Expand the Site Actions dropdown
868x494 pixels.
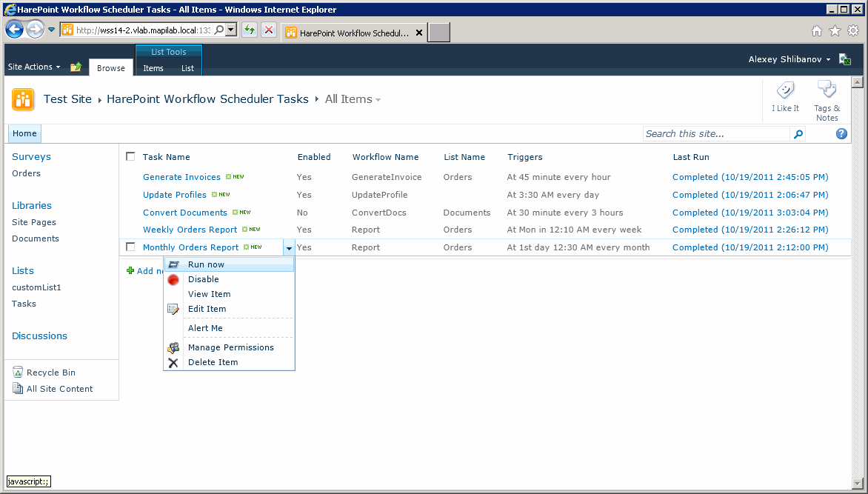tap(34, 67)
